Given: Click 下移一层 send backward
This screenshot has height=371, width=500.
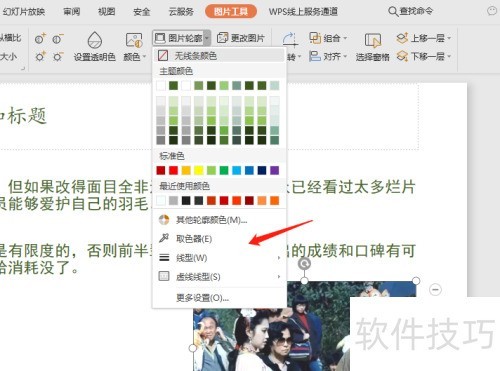Looking at the screenshot, I should click(x=420, y=56).
